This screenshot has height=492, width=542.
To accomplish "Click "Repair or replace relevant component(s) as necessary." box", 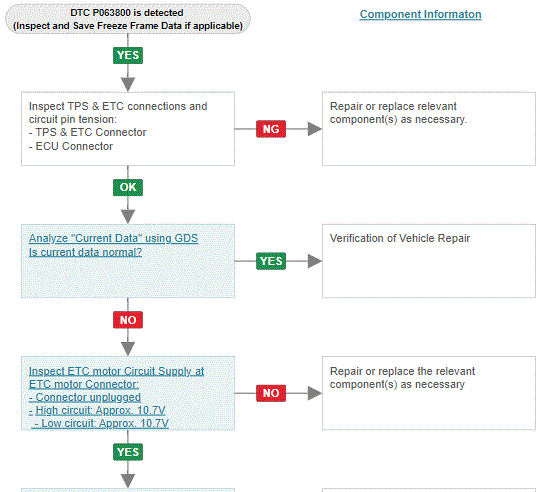I will pyautogui.click(x=429, y=129).
